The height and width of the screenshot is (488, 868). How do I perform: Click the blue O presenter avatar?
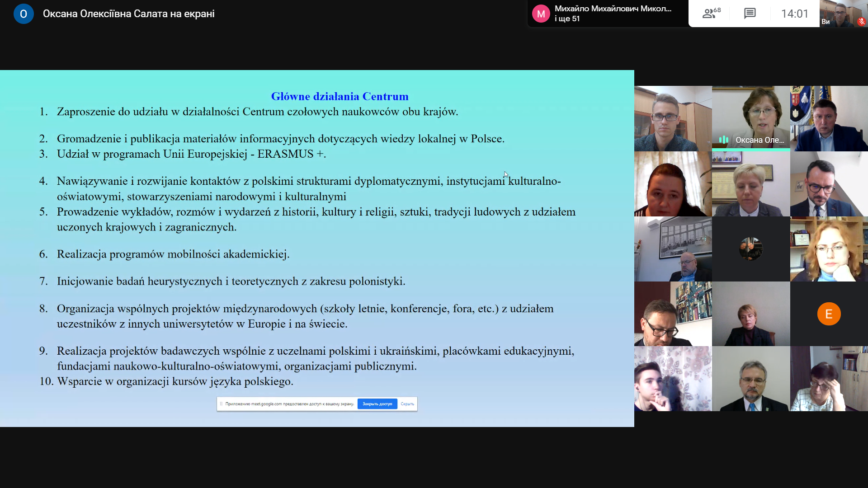pyautogui.click(x=24, y=14)
